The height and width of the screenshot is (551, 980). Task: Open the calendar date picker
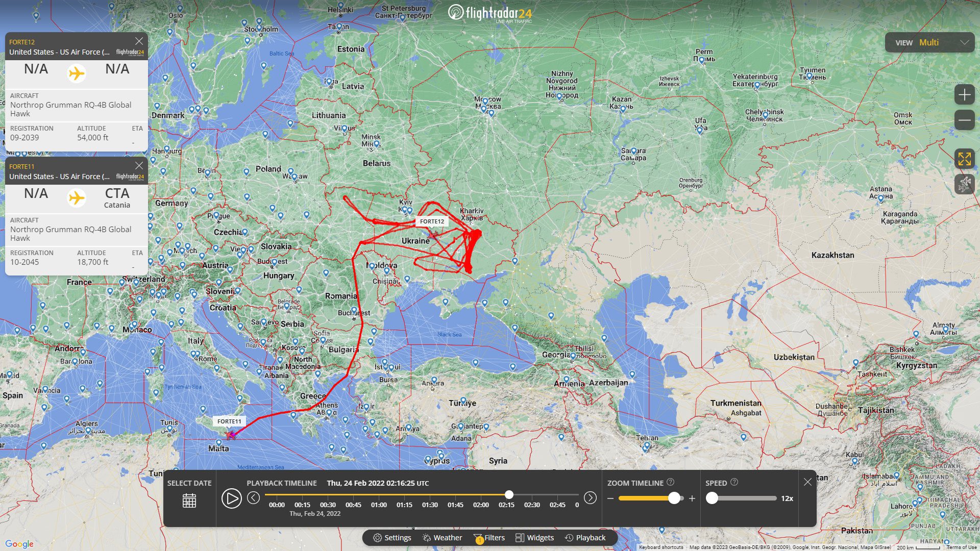(189, 500)
